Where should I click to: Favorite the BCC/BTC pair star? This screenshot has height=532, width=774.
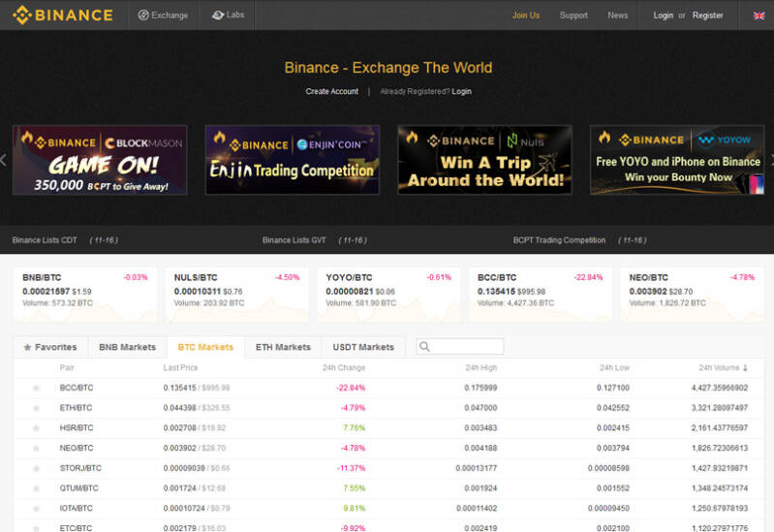coord(36,389)
